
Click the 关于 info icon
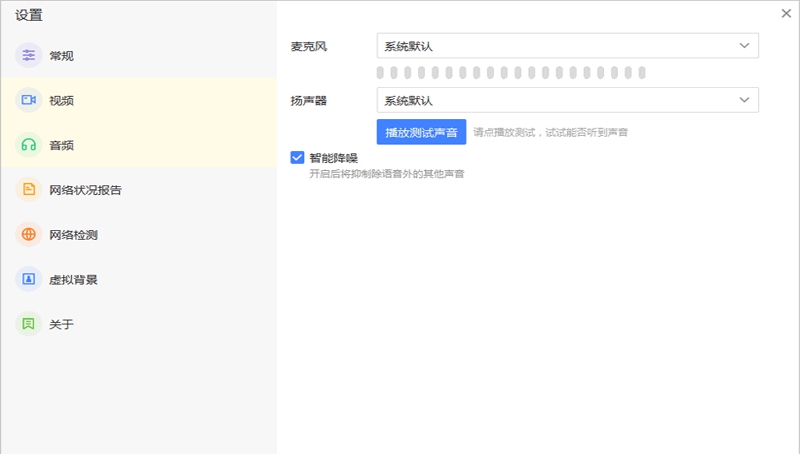[x=29, y=324]
